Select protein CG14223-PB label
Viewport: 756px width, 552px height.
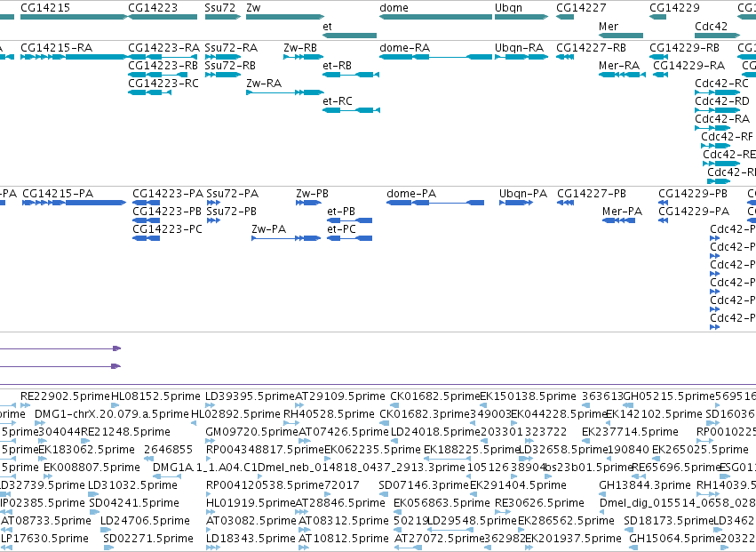click(167, 212)
